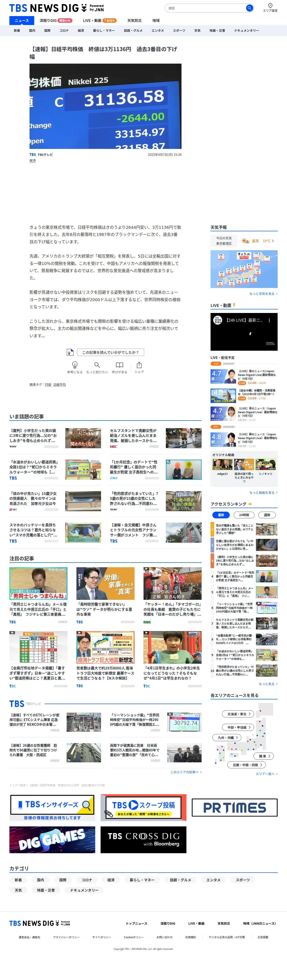This screenshot has height=980, width=287.
Task: Click the TBSスクープ投稿 banner
Action: pyautogui.click(x=143, y=807)
